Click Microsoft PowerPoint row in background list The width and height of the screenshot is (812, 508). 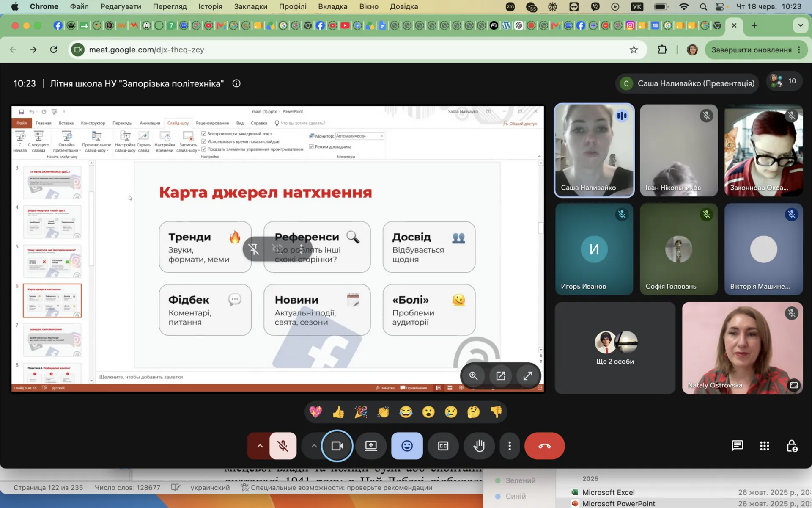tap(619, 504)
